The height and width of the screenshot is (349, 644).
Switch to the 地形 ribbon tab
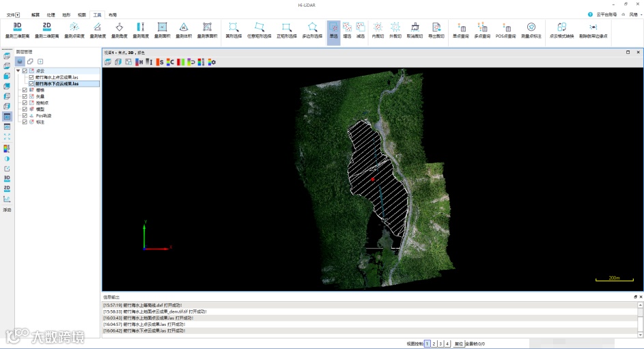pyautogui.click(x=66, y=14)
